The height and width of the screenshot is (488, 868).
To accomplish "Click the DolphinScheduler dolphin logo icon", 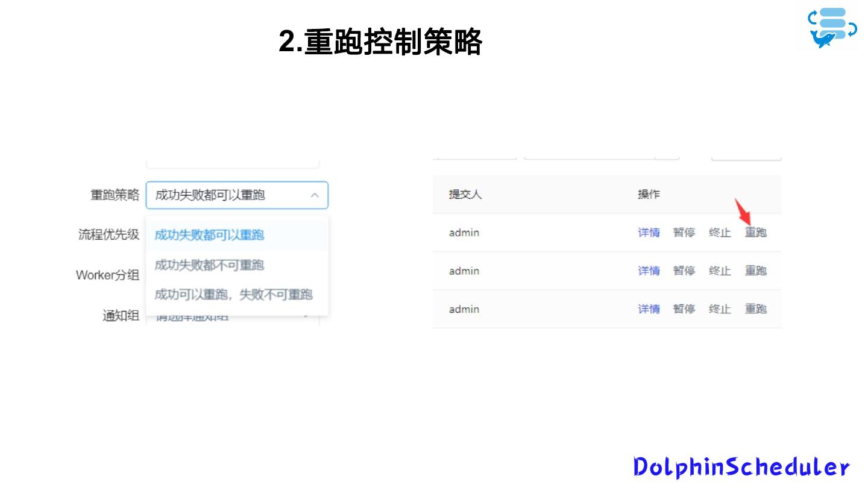I will 832,28.
